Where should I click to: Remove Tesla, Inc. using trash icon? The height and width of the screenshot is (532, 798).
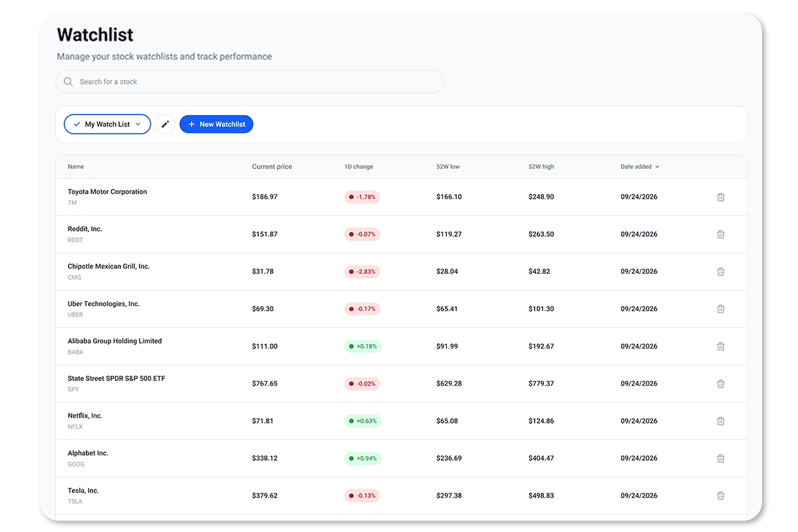(x=721, y=495)
